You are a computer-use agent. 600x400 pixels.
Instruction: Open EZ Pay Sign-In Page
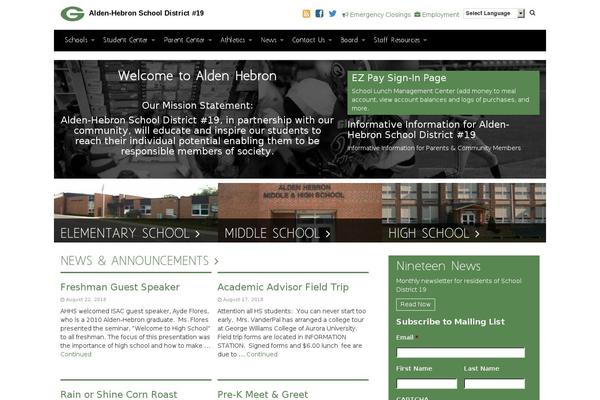coord(399,78)
